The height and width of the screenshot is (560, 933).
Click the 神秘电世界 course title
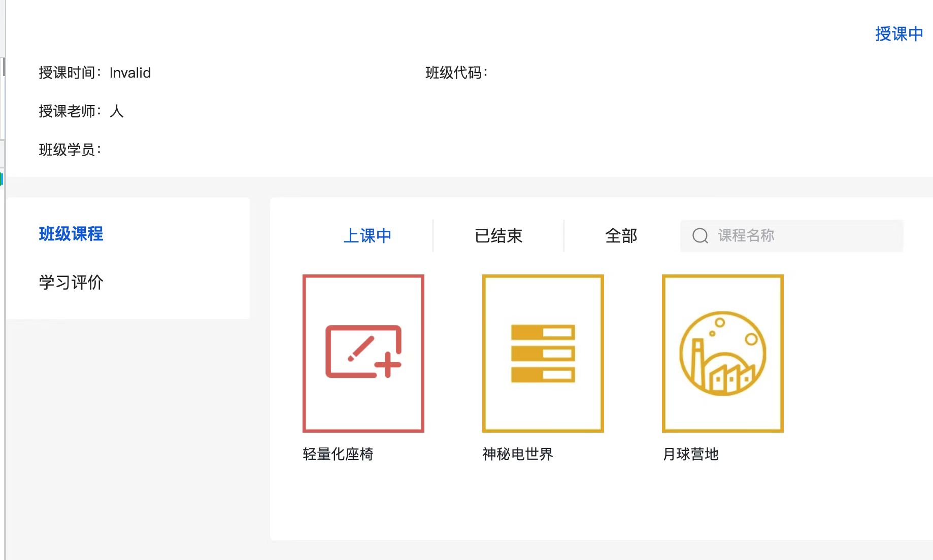[x=518, y=454]
